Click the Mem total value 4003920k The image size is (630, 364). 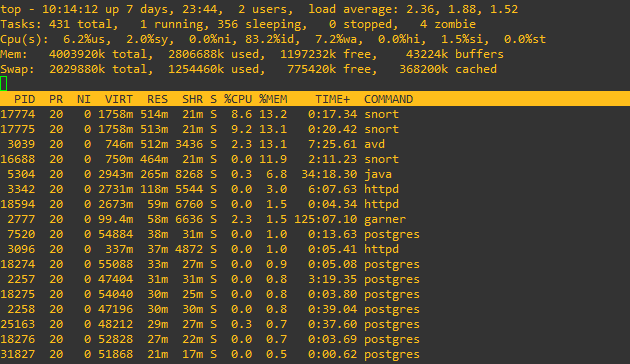point(77,54)
